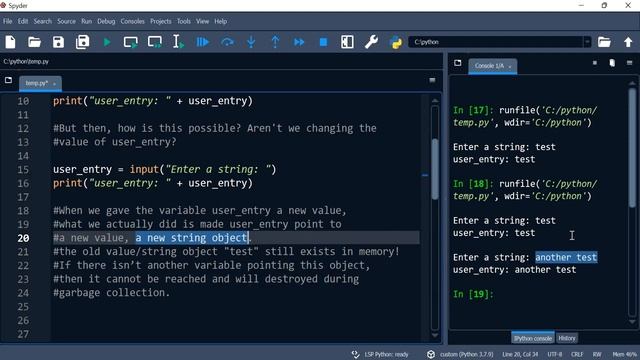
Task: Open the Source menu
Action: point(66,21)
